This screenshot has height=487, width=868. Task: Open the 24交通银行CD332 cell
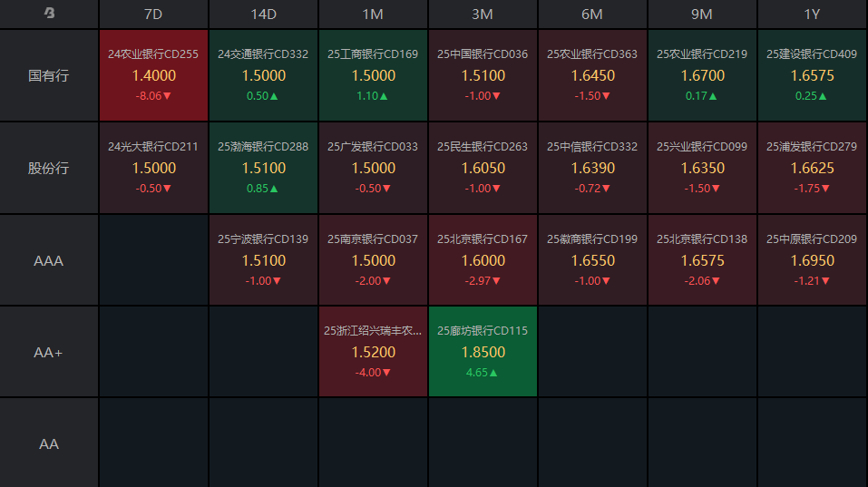(x=263, y=75)
